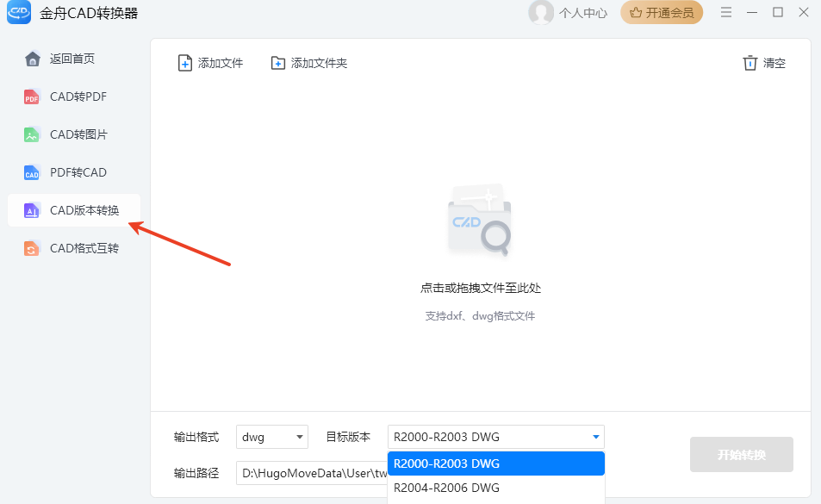Click 清空 clear list button

764,64
